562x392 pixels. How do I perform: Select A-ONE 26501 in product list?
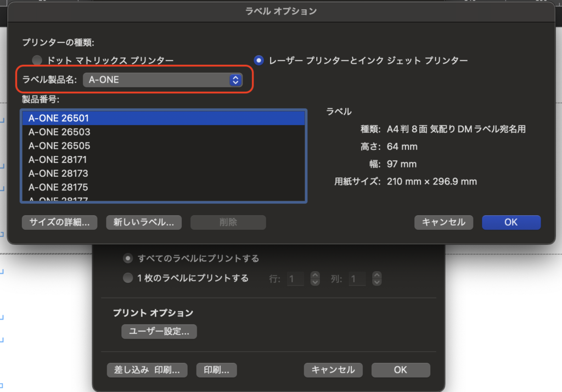point(59,118)
